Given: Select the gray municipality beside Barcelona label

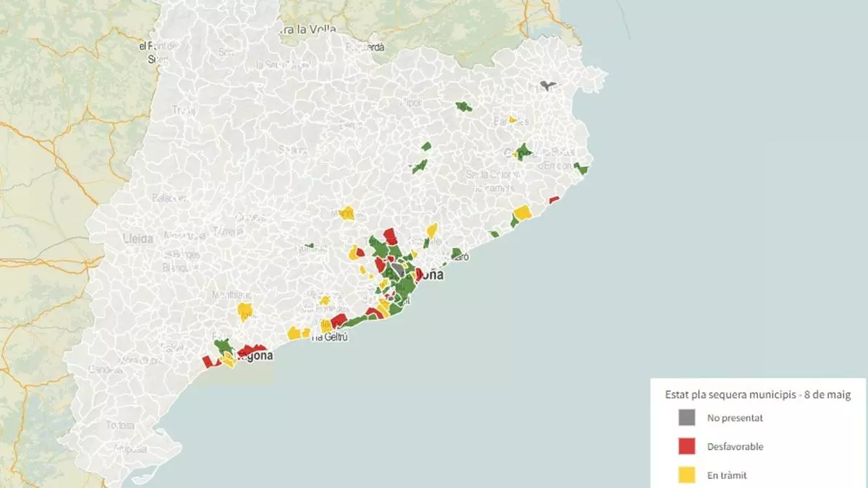Looking at the screenshot, I should tap(397, 270).
